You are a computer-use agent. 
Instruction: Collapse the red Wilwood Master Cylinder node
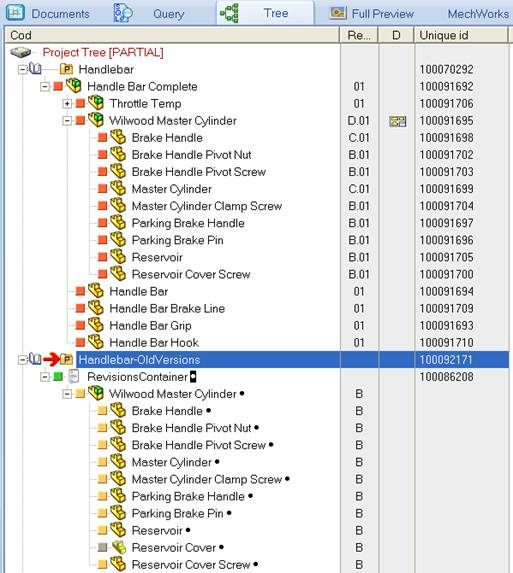(67, 121)
